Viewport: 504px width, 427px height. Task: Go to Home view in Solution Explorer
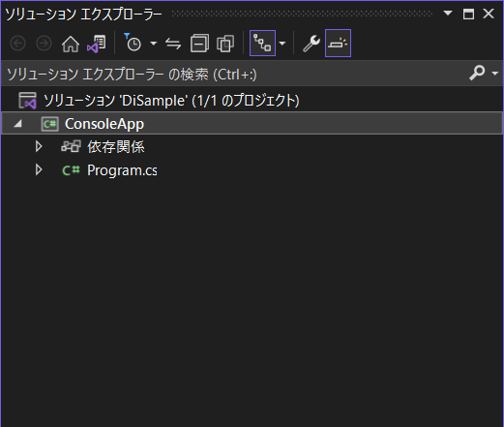tap(71, 44)
